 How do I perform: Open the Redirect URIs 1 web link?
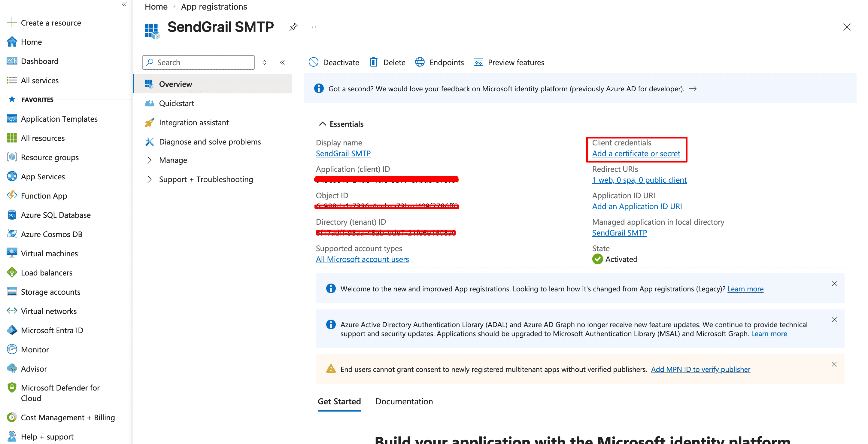639,180
